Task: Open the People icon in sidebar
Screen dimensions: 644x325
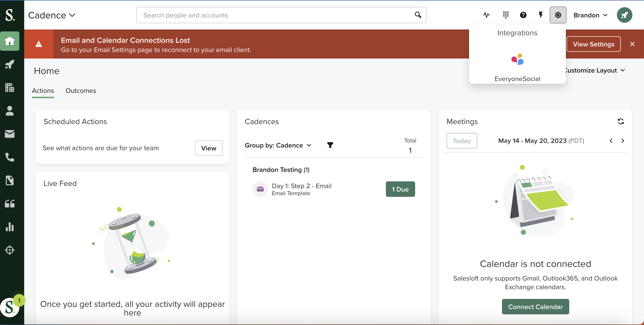Action: point(9,111)
